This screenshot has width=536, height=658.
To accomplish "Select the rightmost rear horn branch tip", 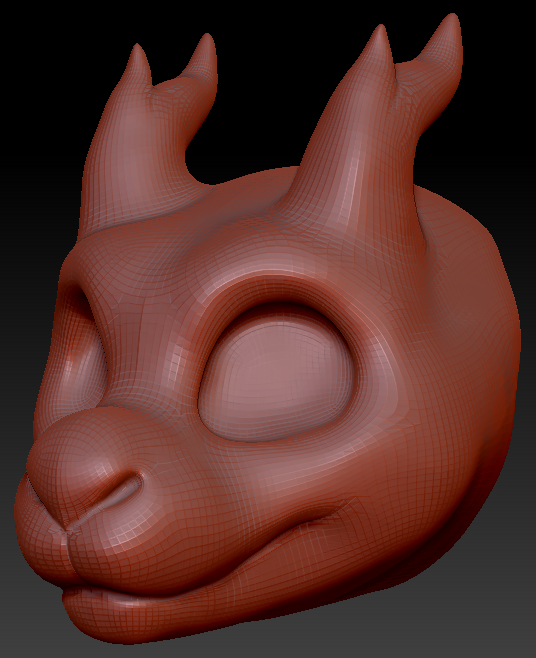I will [451, 21].
